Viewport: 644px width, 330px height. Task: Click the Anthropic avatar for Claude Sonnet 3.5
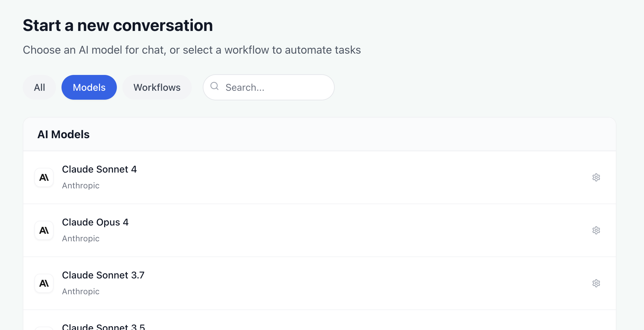pos(44,327)
